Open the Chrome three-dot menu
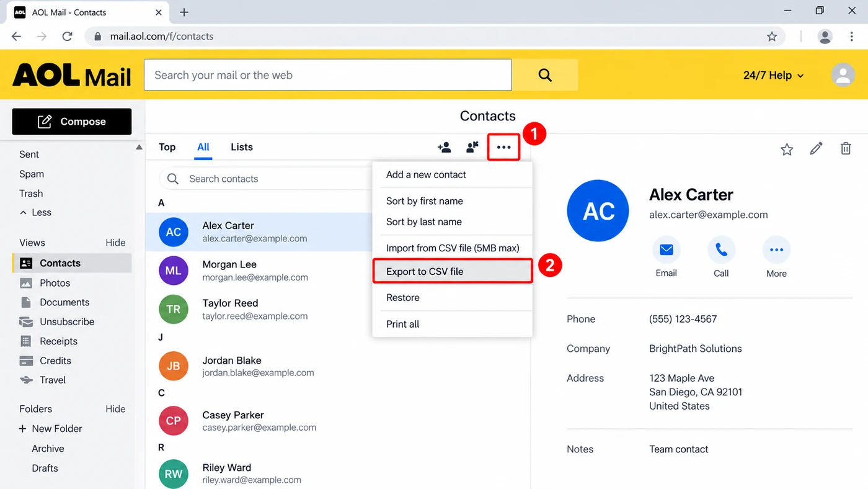The height and width of the screenshot is (489, 868). click(852, 37)
